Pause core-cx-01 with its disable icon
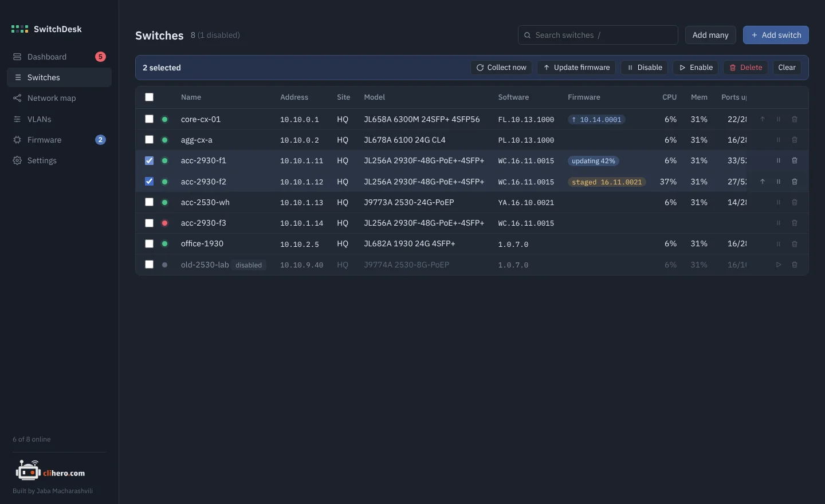Screen dimensions: 825x504 [779, 119]
